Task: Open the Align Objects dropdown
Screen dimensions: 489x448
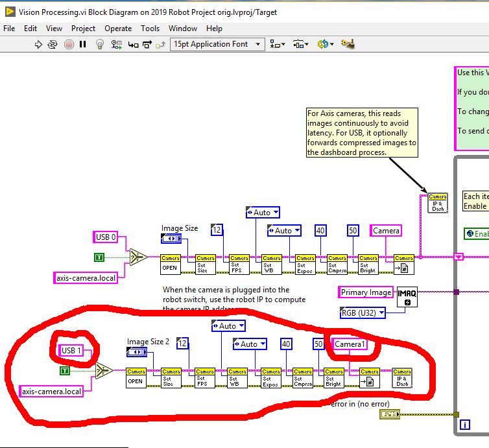Action: (277, 44)
